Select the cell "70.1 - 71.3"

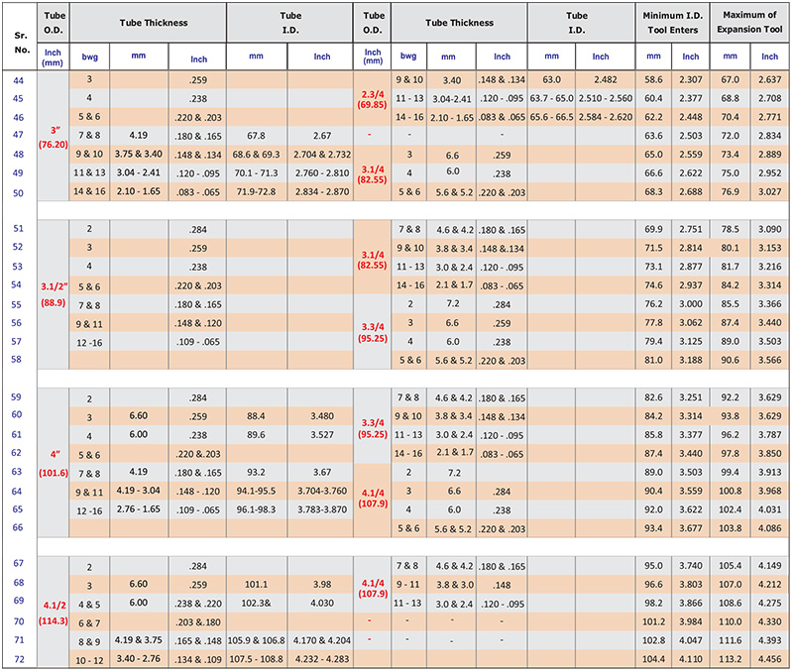coord(256,173)
